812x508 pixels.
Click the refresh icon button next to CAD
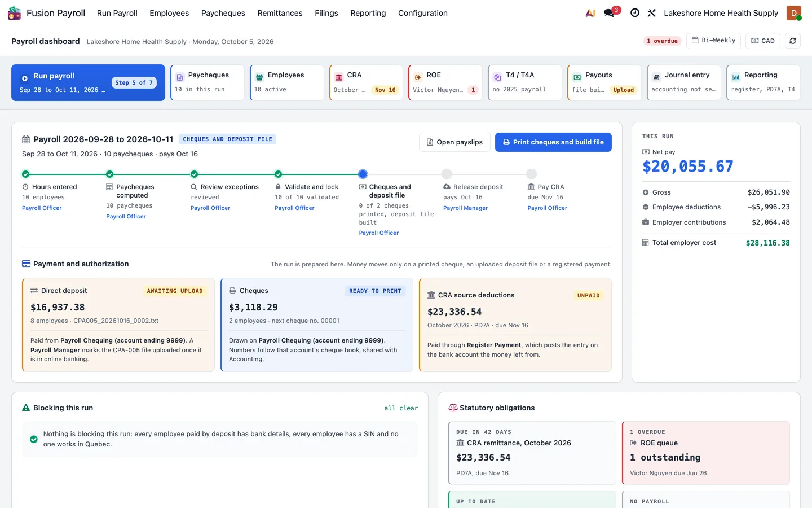coord(793,41)
